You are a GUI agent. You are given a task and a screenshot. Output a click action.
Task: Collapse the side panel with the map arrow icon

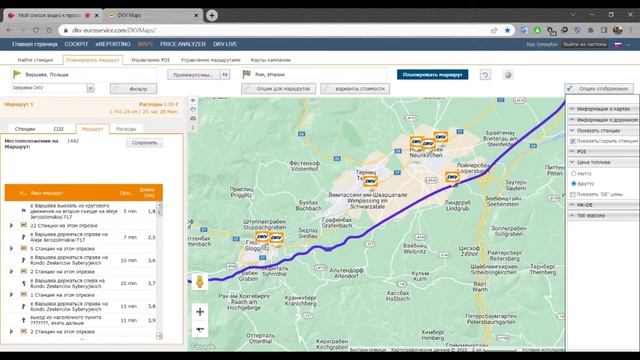point(193,100)
